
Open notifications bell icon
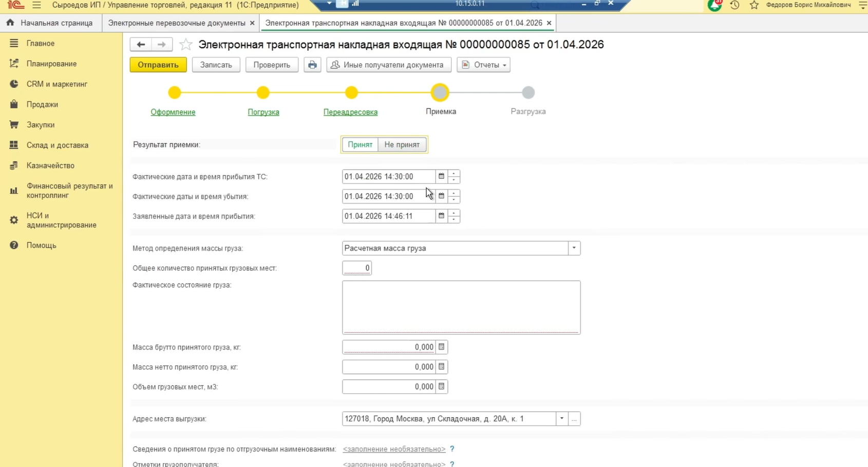click(714, 5)
